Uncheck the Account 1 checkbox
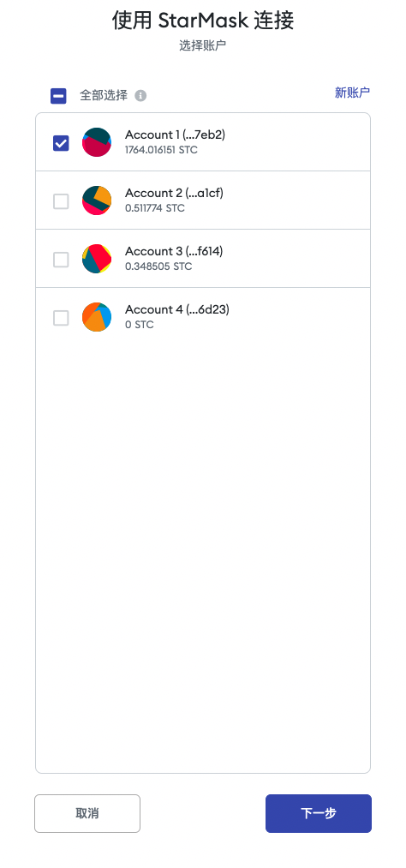Image resolution: width=406 pixels, height=868 pixels. (x=61, y=143)
